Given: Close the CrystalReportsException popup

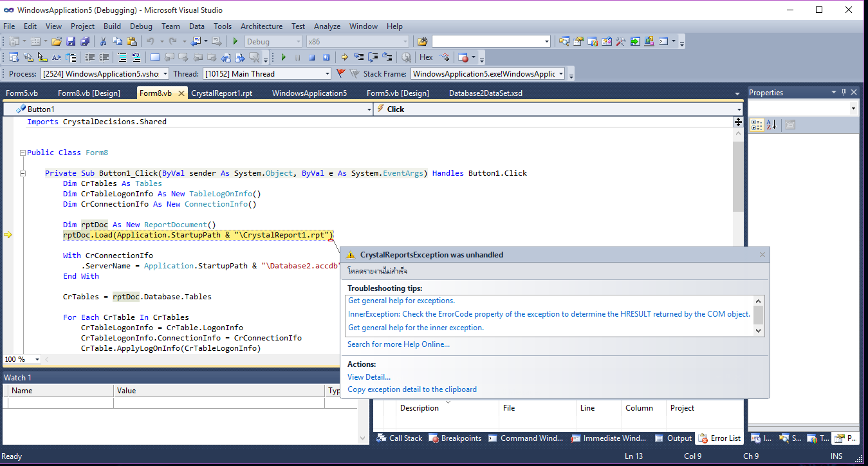Looking at the screenshot, I should tap(762, 255).
